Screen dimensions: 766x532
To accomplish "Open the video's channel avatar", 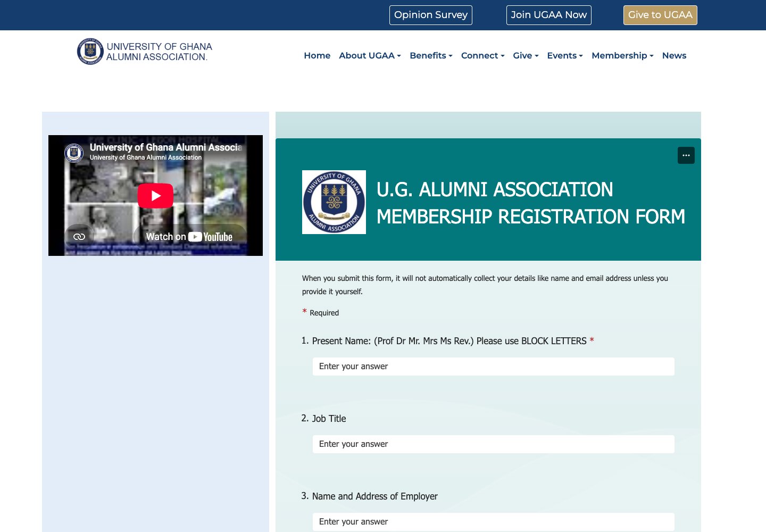I will coord(74,153).
